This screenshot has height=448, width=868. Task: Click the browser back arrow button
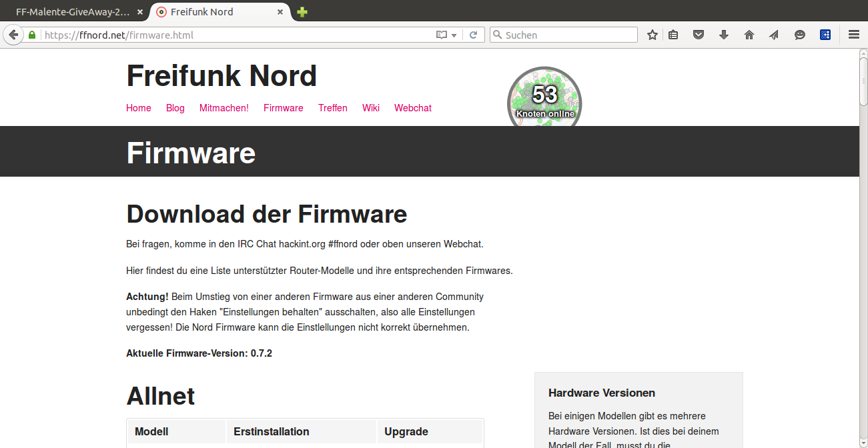tap(13, 35)
